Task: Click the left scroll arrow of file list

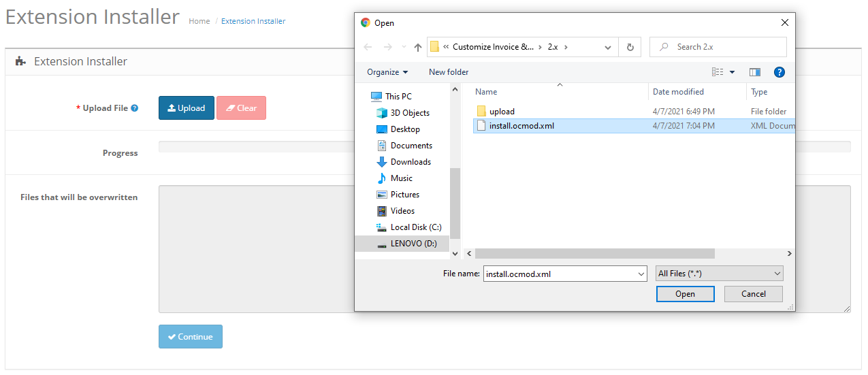Action: pyautogui.click(x=468, y=253)
